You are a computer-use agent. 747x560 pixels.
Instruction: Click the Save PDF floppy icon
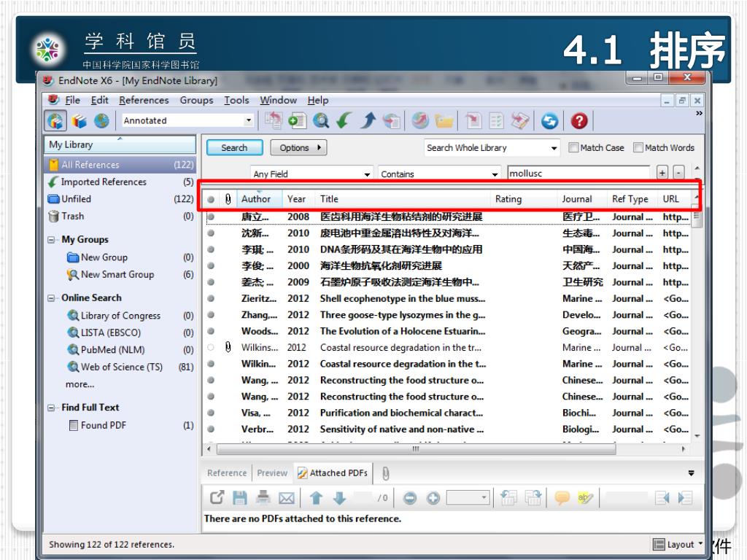(239, 498)
